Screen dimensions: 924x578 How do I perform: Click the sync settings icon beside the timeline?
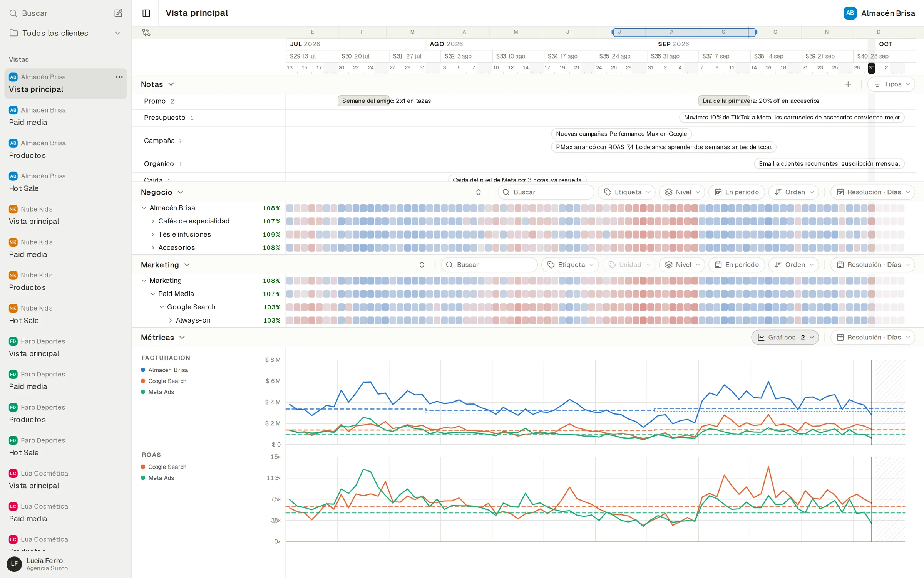point(146,32)
